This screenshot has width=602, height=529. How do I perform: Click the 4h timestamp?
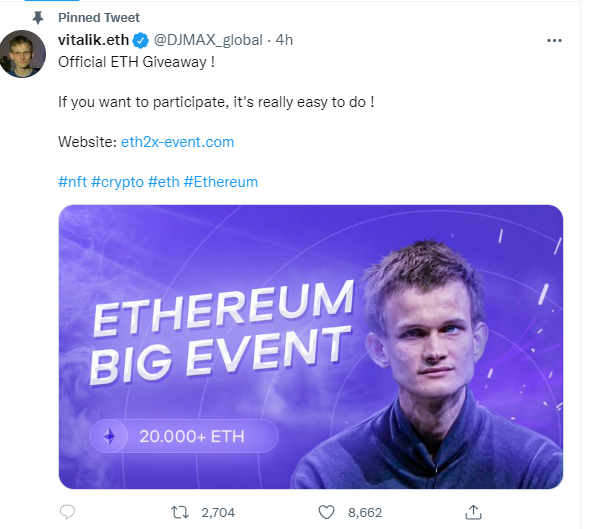pyautogui.click(x=284, y=40)
